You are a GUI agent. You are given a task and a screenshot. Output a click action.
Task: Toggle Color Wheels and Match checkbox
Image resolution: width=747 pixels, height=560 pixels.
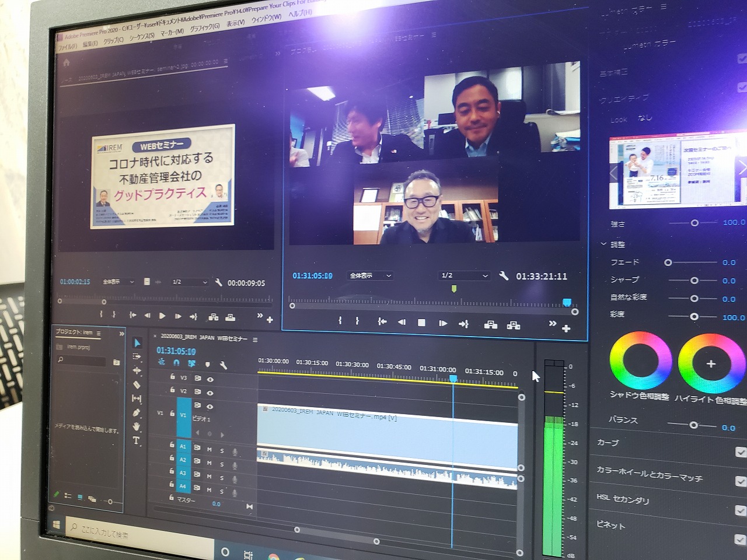pyautogui.click(x=741, y=481)
